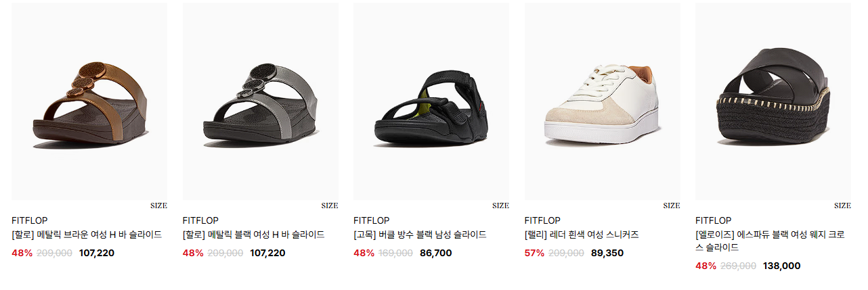
Task: Click the 138,000 sale price
Action: 781,266
